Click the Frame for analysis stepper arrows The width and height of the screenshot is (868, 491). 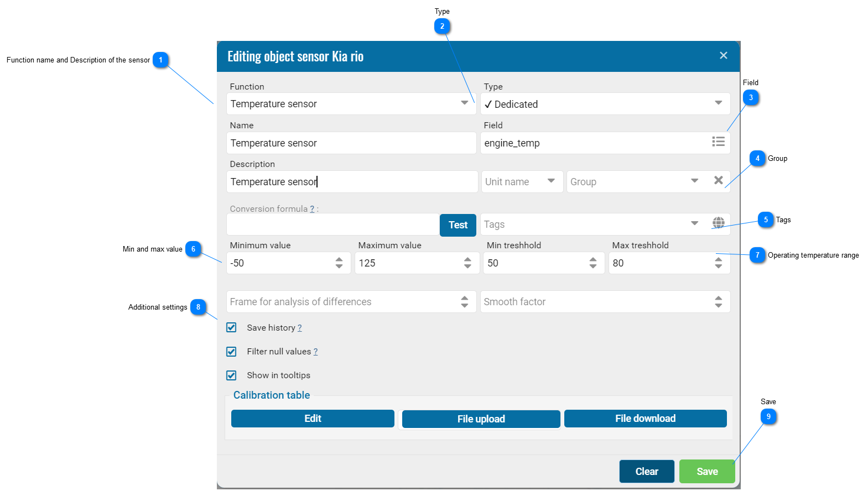tap(465, 302)
